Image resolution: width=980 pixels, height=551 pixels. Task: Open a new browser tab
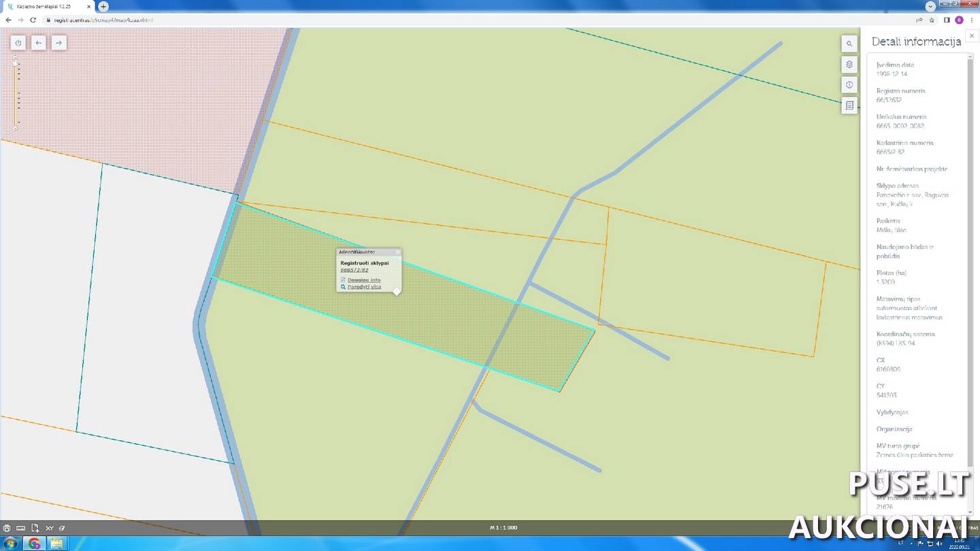click(x=103, y=6)
